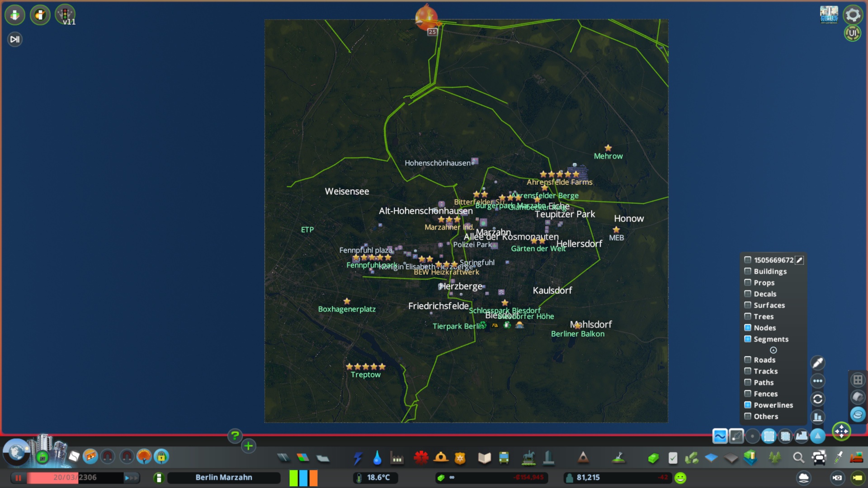Activate the Move It tool

(841, 432)
